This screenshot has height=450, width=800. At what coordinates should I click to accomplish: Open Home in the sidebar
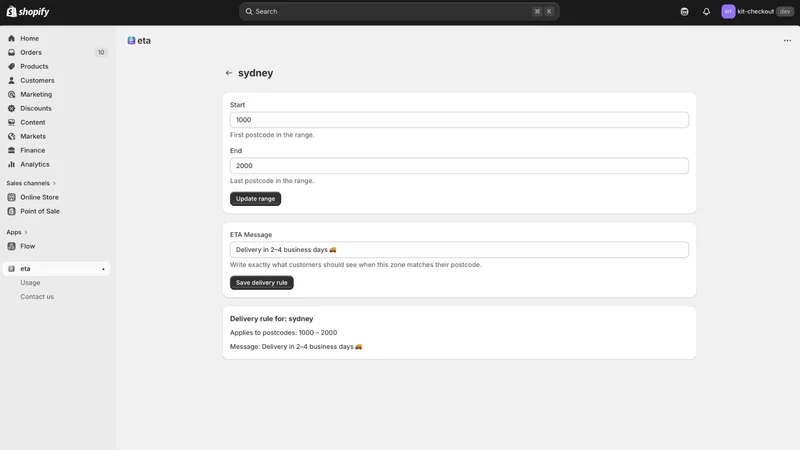point(30,38)
